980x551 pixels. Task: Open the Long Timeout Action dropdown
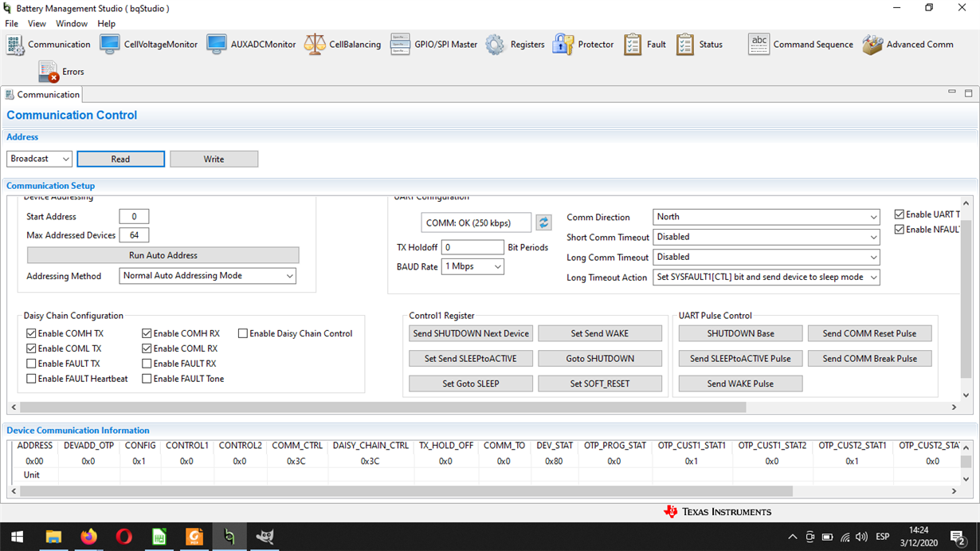(766, 277)
